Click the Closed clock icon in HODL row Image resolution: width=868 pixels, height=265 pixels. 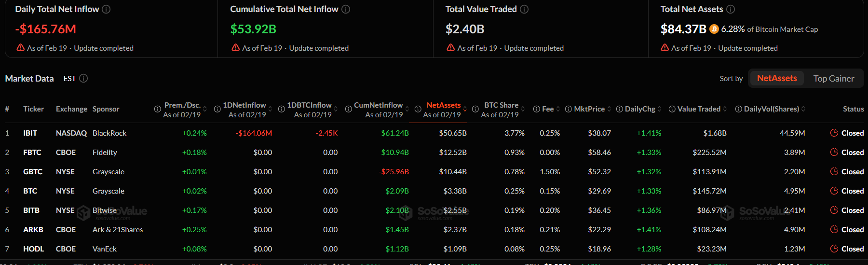tap(834, 249)
